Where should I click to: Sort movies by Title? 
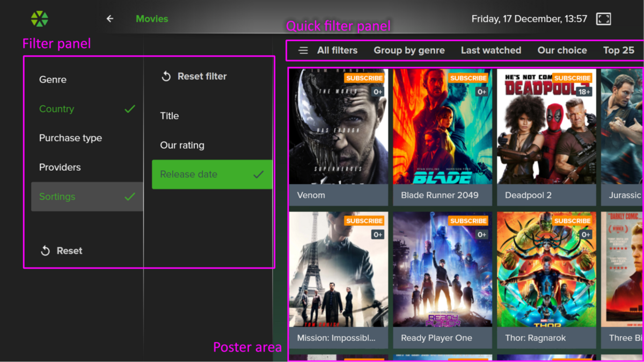point(212,116)
